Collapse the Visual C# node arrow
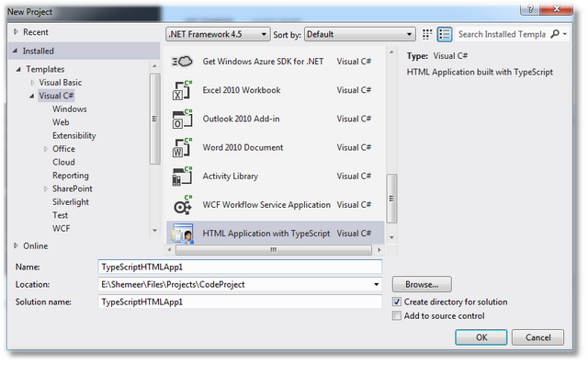The image size is (588, 365). [32, 96]
